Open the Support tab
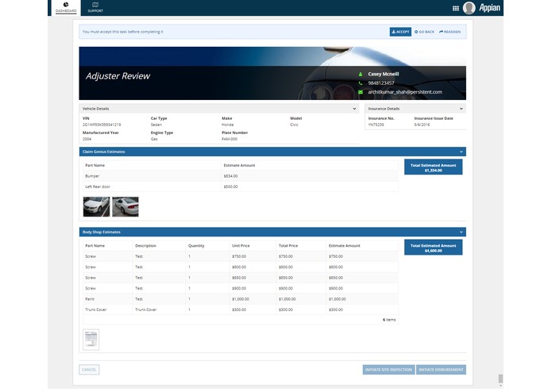 tap(95, 7)
